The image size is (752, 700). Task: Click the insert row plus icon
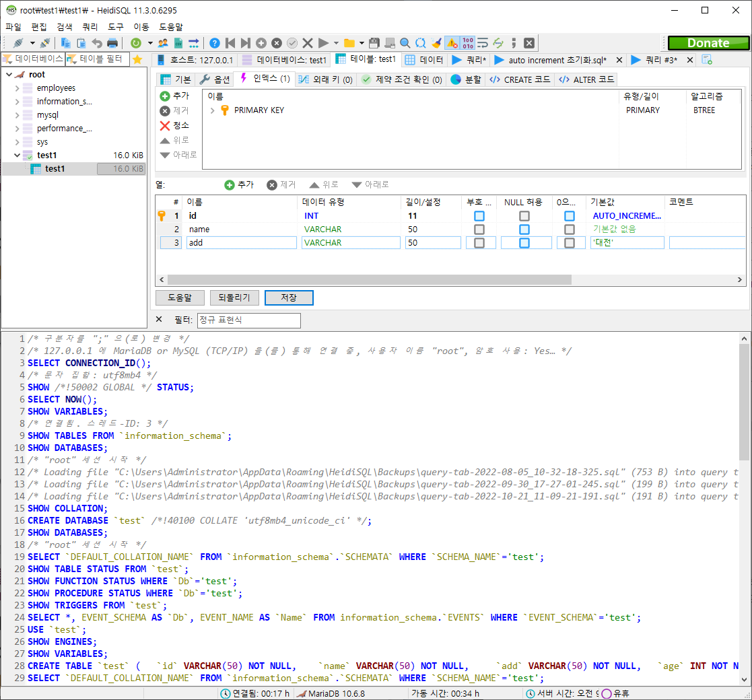tap(261, 43)
